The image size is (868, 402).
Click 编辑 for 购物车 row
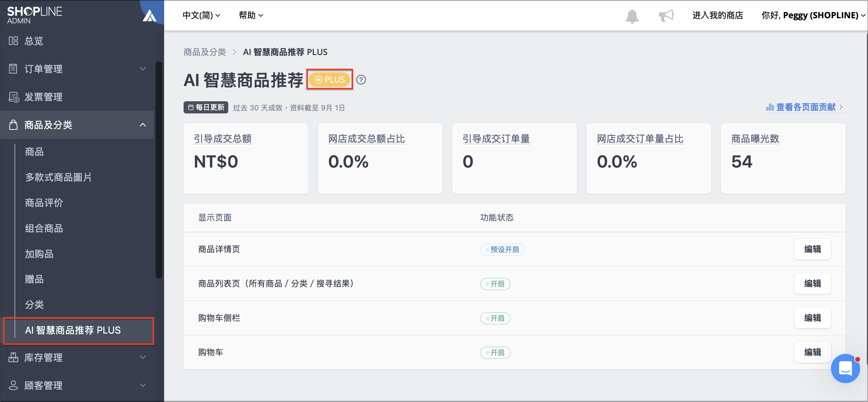812,352
